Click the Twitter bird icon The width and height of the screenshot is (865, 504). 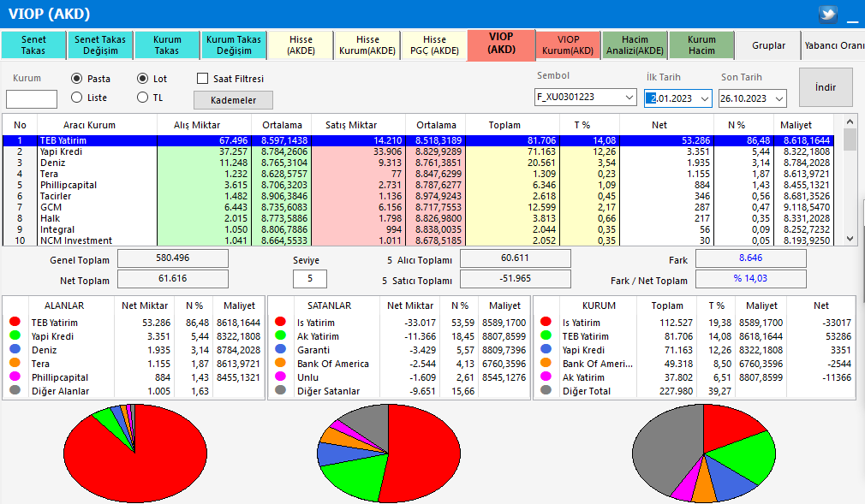tap(827, 14)
